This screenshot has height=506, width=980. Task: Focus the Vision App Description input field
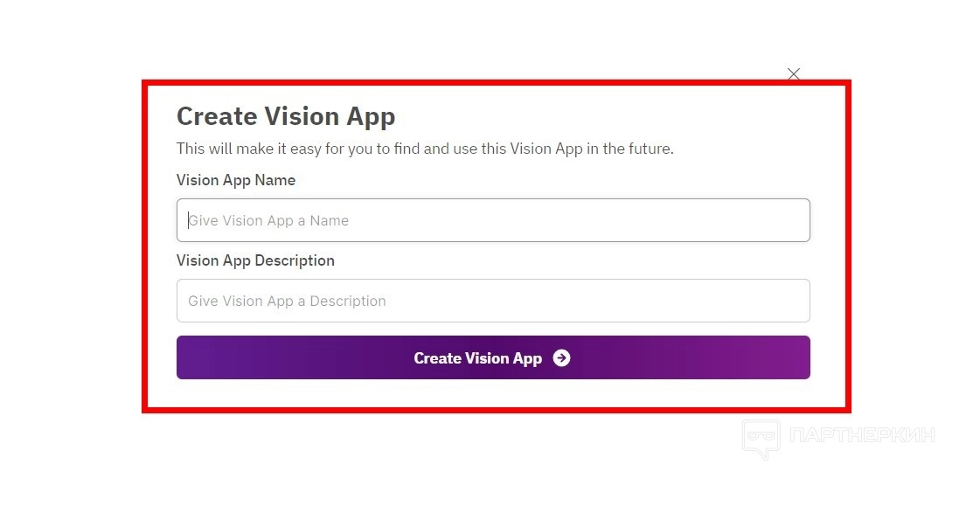pyautogui.click(x=493, y=301)
